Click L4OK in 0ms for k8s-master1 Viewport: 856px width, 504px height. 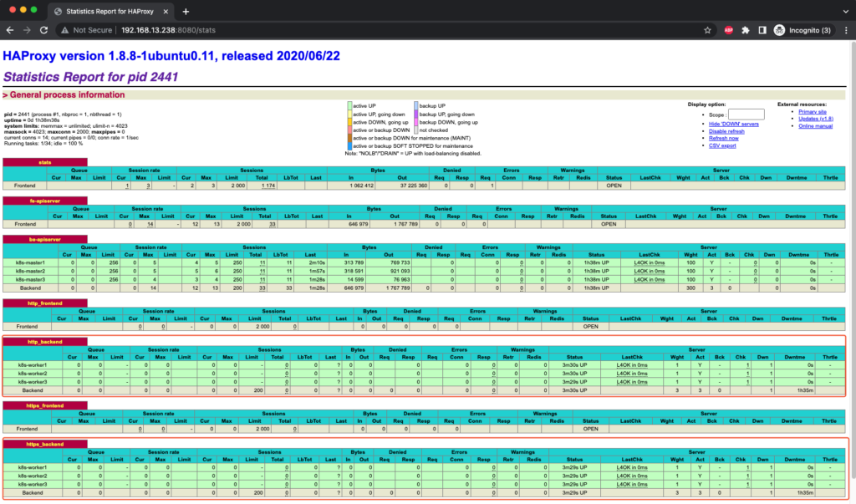coord(649,262)
